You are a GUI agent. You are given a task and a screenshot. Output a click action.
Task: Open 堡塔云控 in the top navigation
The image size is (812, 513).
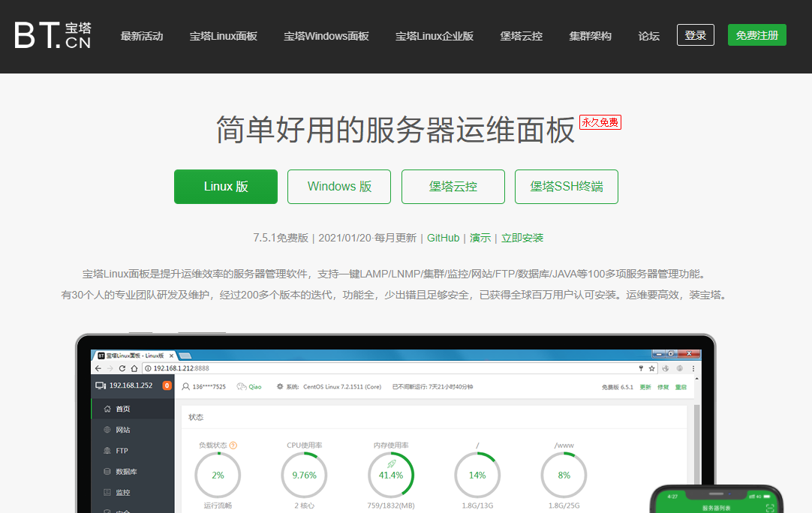click(x=521, y=36)
